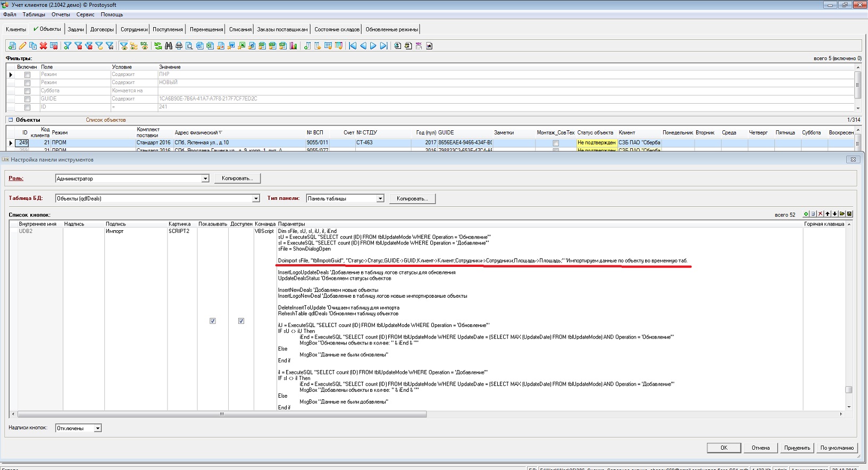This screenshot has width=868, height=470.
Task: Click the red X delete record icon
Action: 43,46
